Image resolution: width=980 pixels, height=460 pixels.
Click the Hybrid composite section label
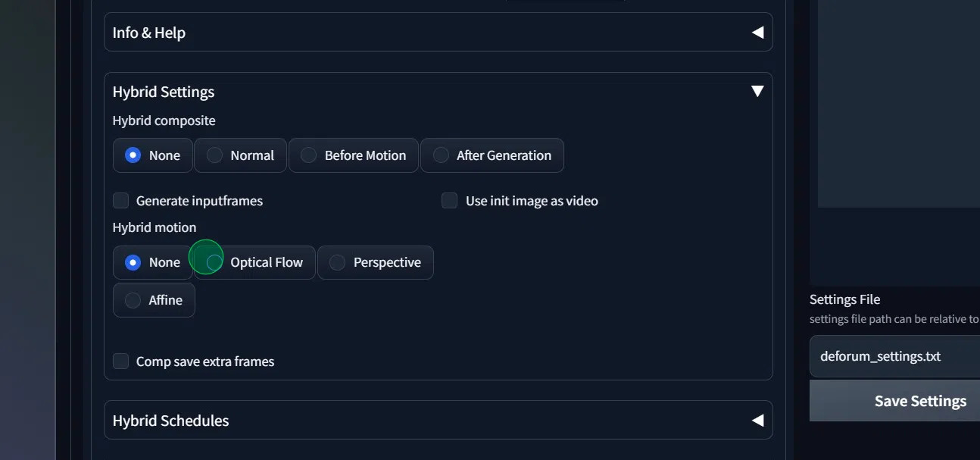coord(164,120)
